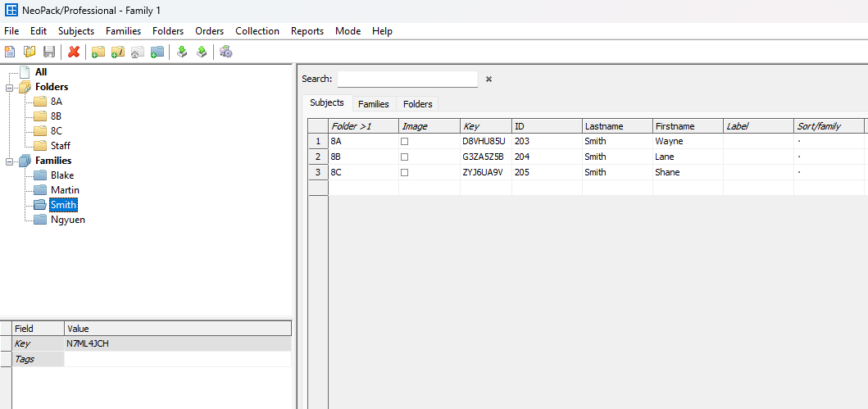Click the Save floppy disk icon
This screenshot has width=868, height=409.
click(49, 52)
